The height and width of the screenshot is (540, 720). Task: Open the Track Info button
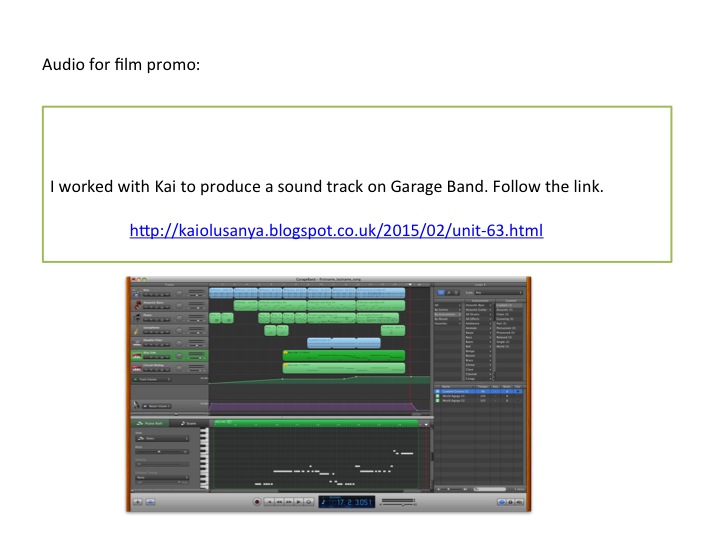(510, 502)
